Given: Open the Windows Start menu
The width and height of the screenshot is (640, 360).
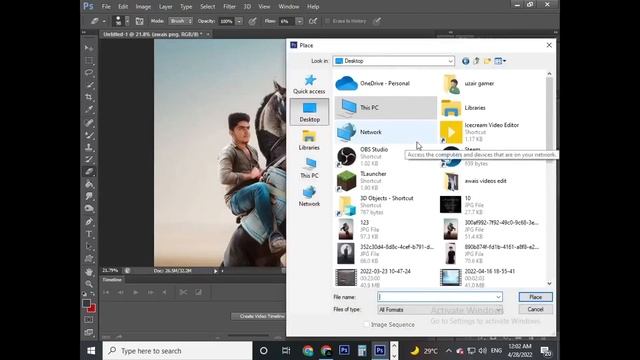Looking at the screenshot, I should 91,351.
